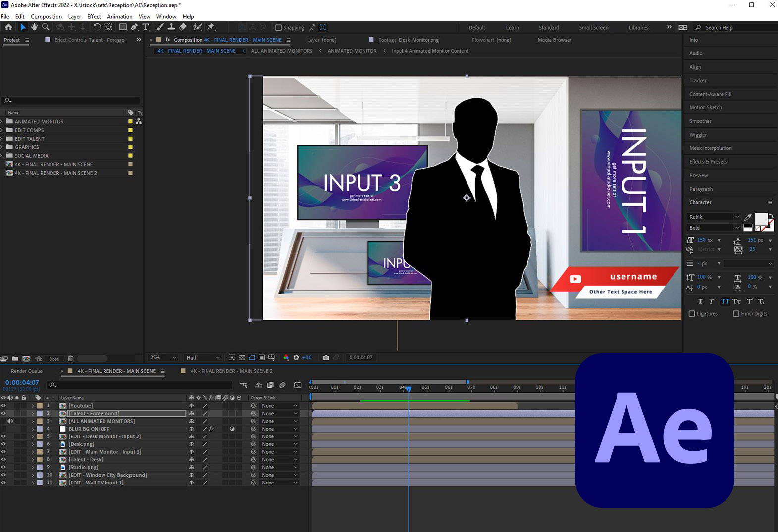The height and width of the screenshot is (532, 778).
Task: Open the composition mini-flowchart icon
Action: coord(243,385)
